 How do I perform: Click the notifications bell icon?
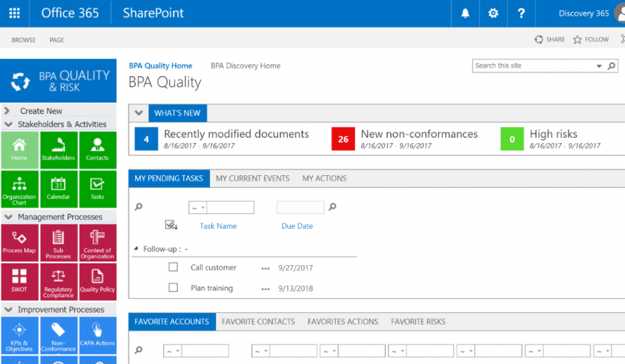[x=466, y=13]
